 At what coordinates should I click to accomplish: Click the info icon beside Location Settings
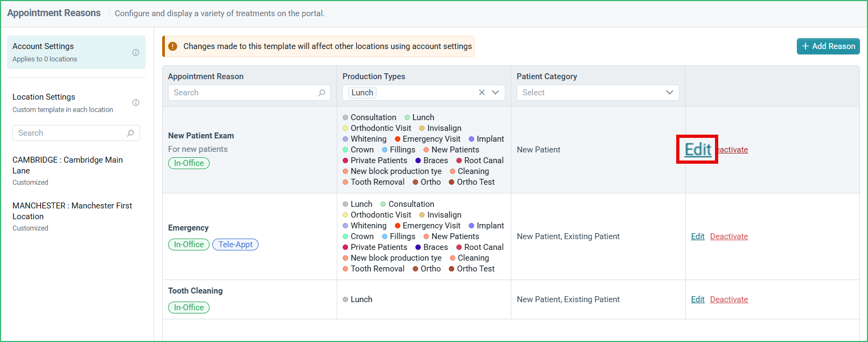pyautogui.click(x=136, y=102)
